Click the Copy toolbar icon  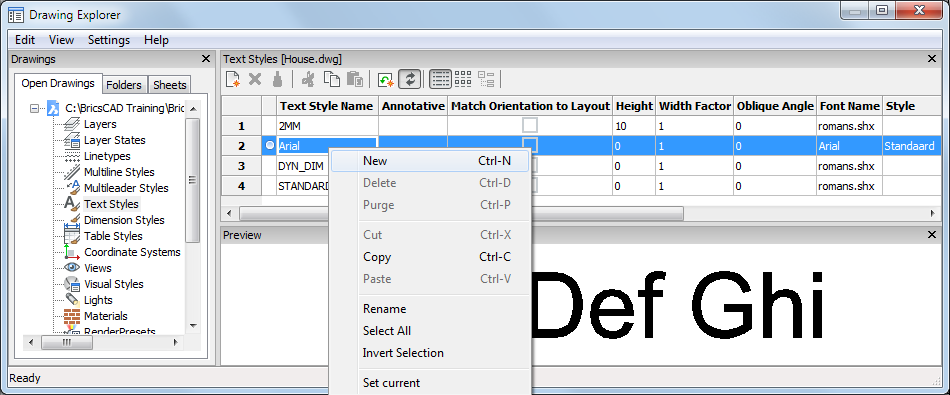pyautogui.click(x=331, y=79)
